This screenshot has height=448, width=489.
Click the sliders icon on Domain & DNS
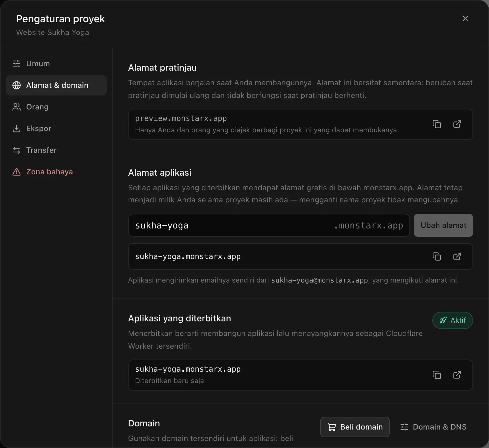coord(404,427)
